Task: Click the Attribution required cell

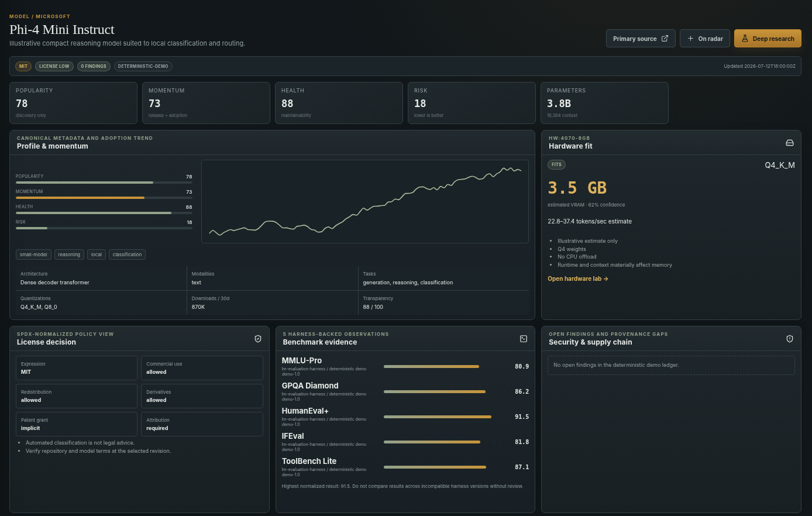Action: tap(202, 424)
